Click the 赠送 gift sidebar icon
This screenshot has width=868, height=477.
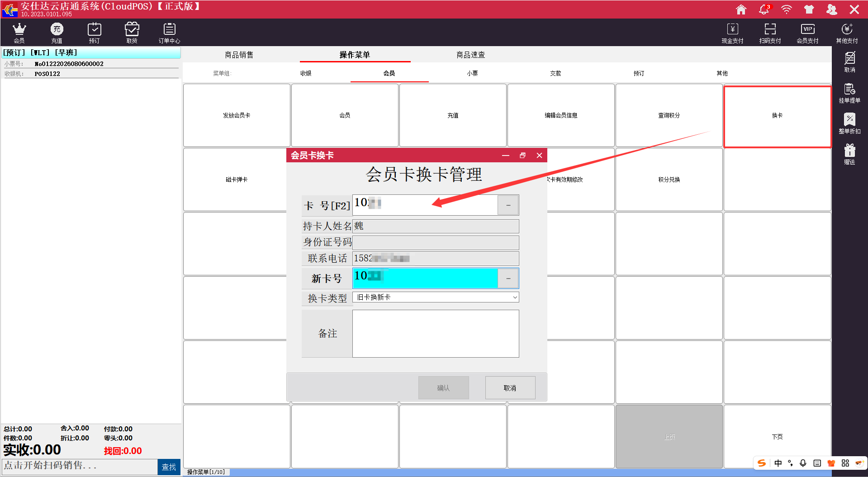click(x=849, y=154)
